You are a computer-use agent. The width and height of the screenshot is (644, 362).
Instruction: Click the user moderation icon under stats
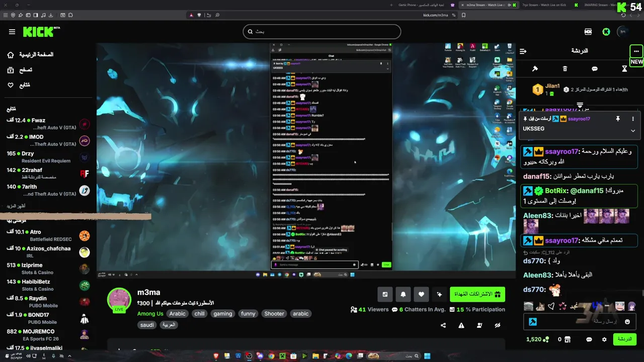pyautogui.click(x=479, y=325)
